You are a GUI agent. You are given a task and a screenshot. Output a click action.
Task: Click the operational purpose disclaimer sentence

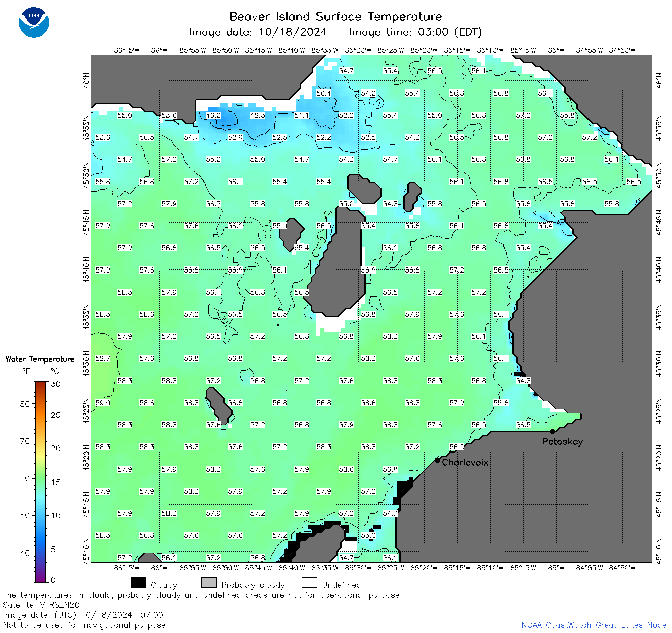coord(202,595)
